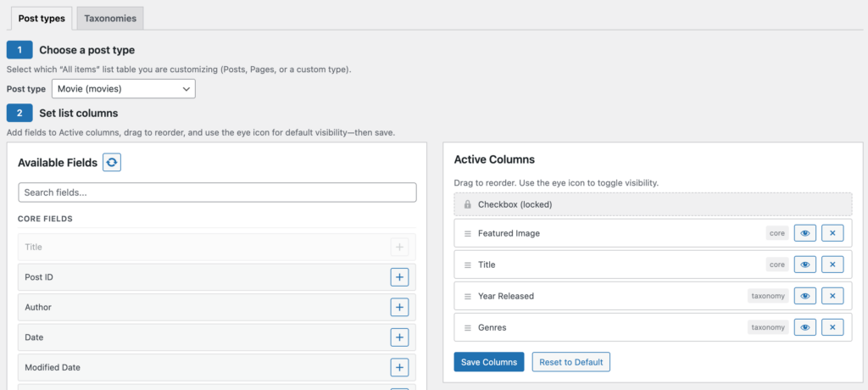Screen dimensions: 868x390
Task: Toggle visibility of Year Released column
Action: coord(805,296)
